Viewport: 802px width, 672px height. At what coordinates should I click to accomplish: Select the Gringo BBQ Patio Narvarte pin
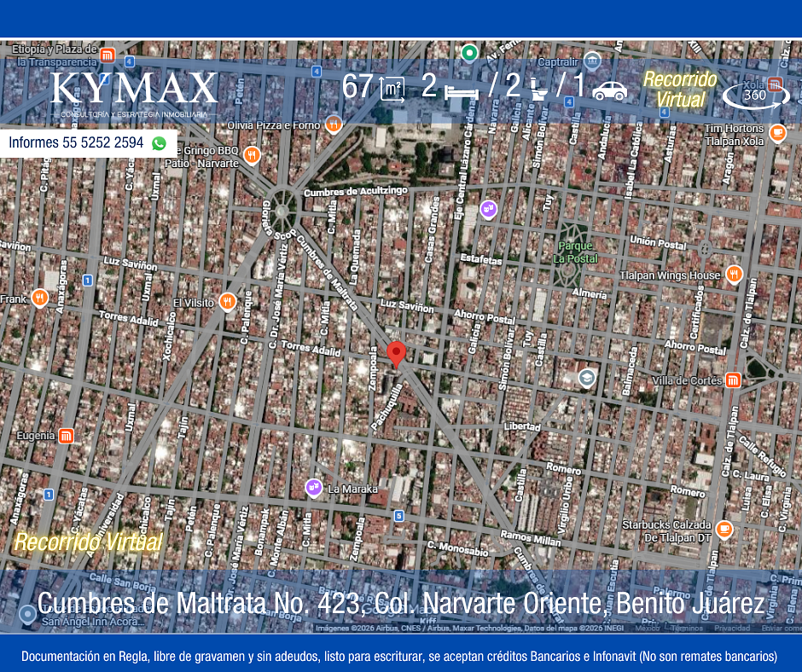(252, 155)
